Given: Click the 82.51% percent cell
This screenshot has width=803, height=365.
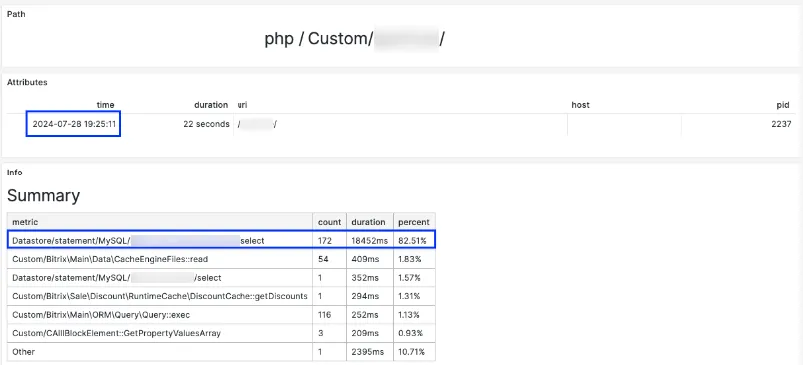Looking at the screenshot, I should [x=413, y=241].
